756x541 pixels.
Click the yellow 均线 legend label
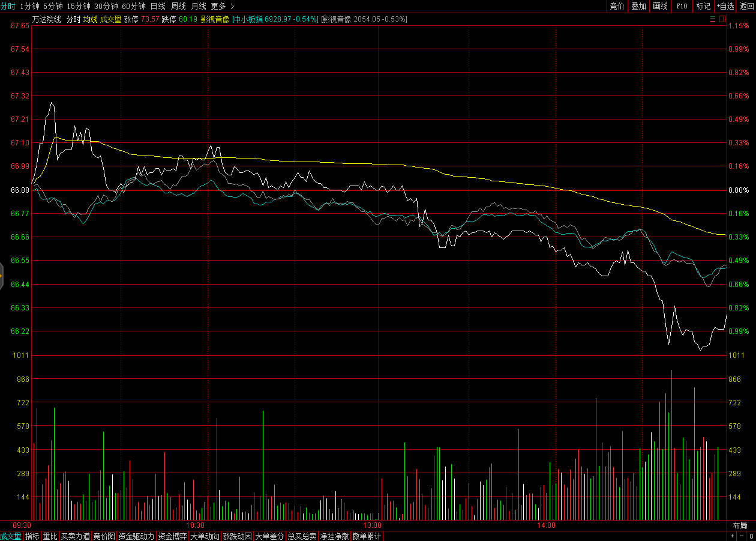(90, 19)
